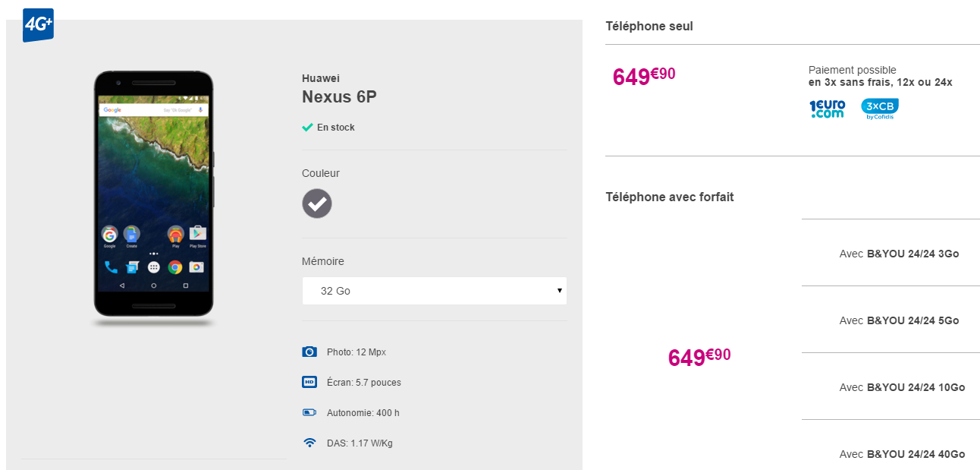Click the Téléphone seul price 649€90
The width and height of the screenshot is (980, 470).
[644, 76]
